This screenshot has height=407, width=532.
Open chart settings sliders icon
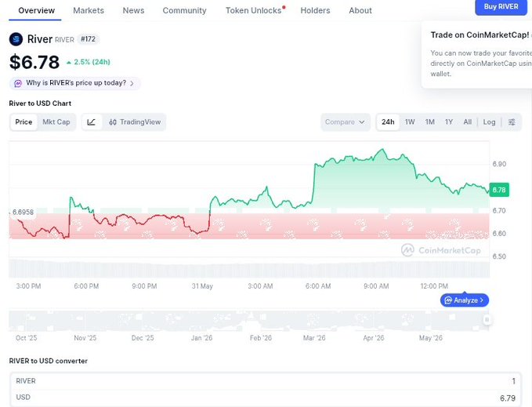[512, 122]
